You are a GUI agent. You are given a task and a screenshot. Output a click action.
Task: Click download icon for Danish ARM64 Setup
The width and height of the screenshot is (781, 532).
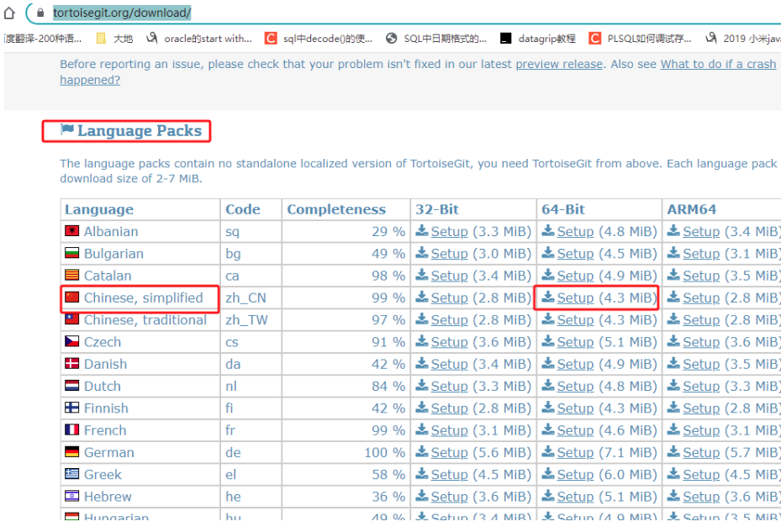(673, 364)
